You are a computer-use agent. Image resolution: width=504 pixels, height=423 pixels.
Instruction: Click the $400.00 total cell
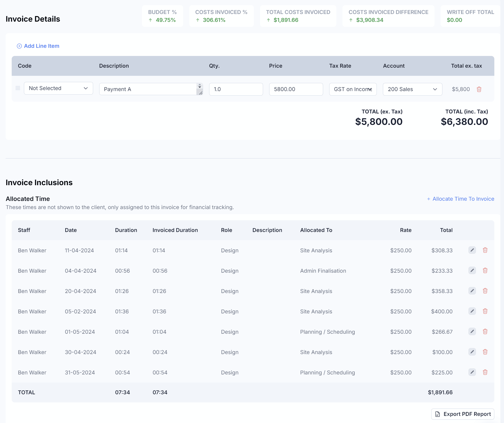coord(442,312)
